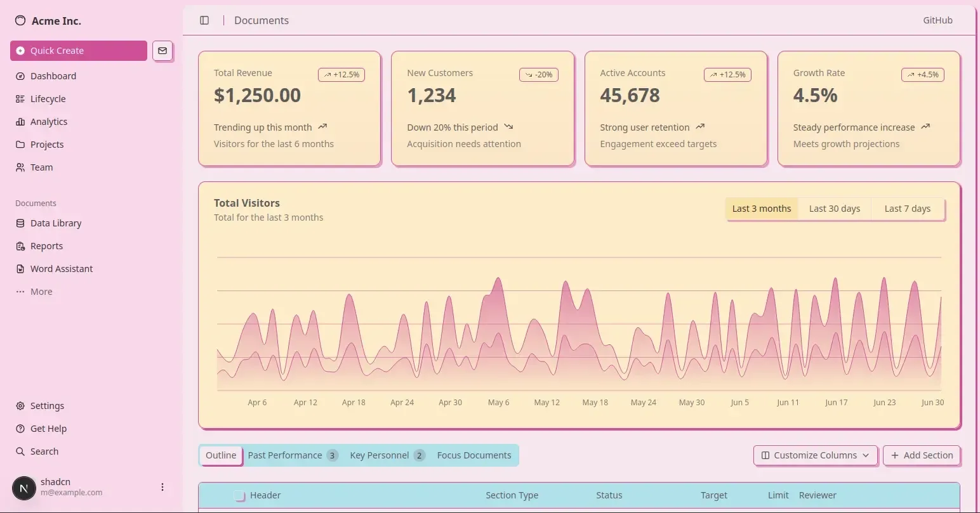Switch chart to Last 30 days
This screenshot has height=513, width=980.
[x=835, y=209]
